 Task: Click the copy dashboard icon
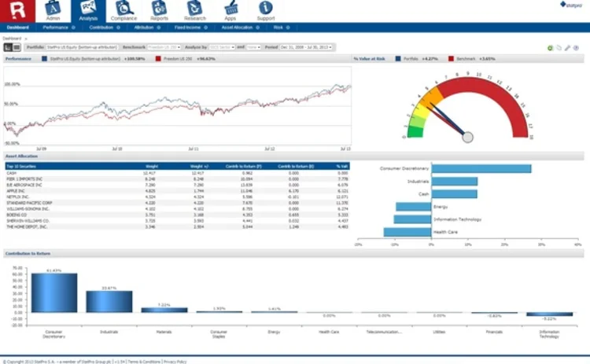coord(559,48)
